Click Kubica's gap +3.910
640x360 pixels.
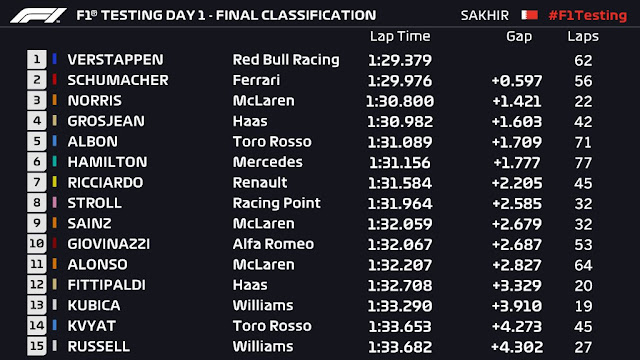(517, 306)
